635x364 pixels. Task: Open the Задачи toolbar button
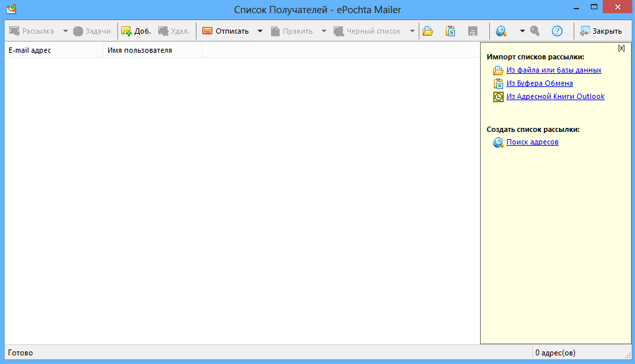[92, 31]
